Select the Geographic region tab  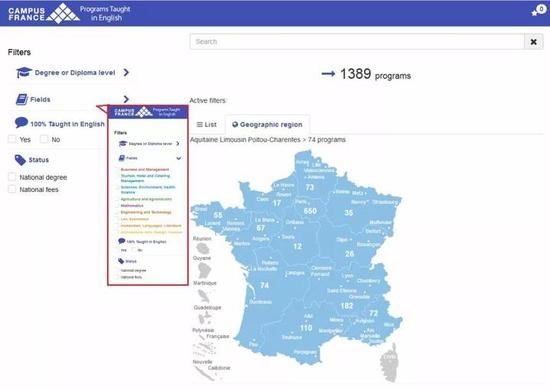[267, 125]
